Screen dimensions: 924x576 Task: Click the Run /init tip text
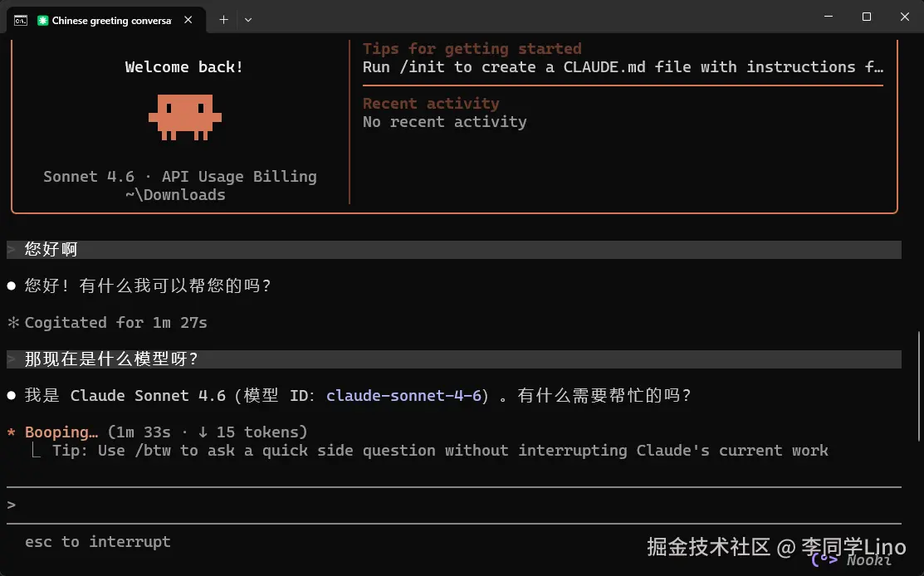(623, 67)
